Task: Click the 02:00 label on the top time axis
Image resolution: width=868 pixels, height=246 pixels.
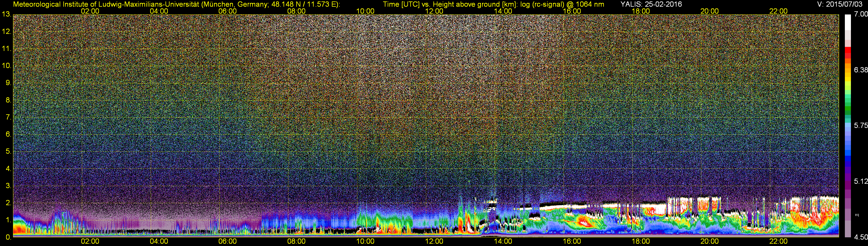Action: click(90, 11)
